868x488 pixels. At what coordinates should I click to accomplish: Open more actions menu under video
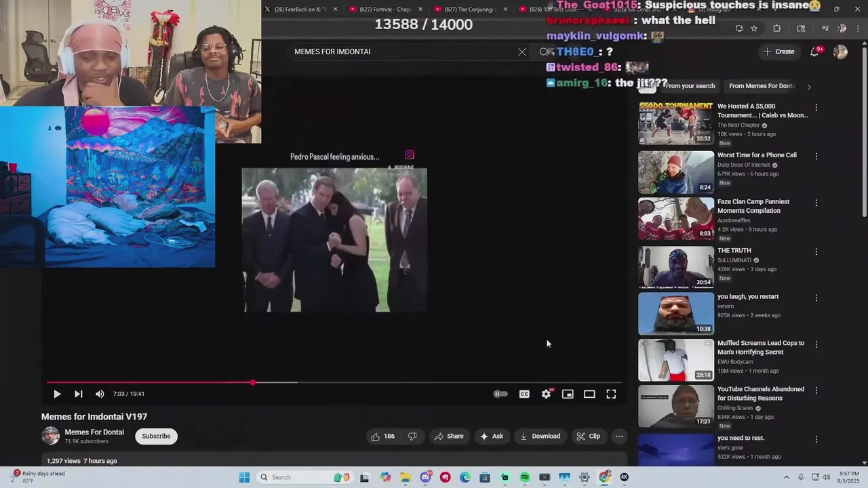coord(619,436)
